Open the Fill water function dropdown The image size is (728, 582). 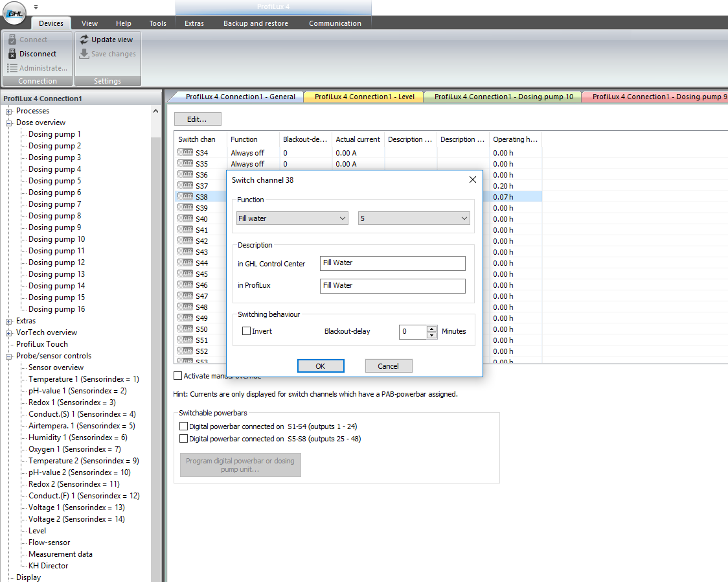click(293, 218)
